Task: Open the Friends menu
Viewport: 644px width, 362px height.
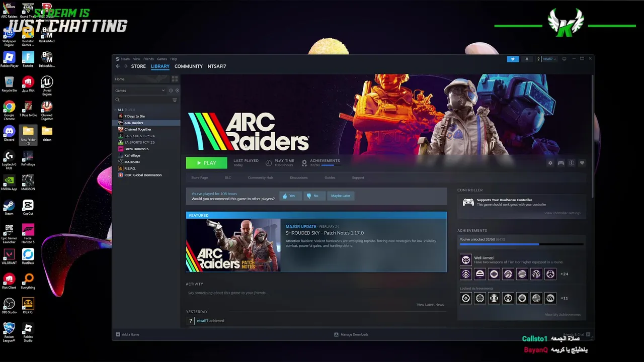Action: pyautogui.click(x=148, y=59)
